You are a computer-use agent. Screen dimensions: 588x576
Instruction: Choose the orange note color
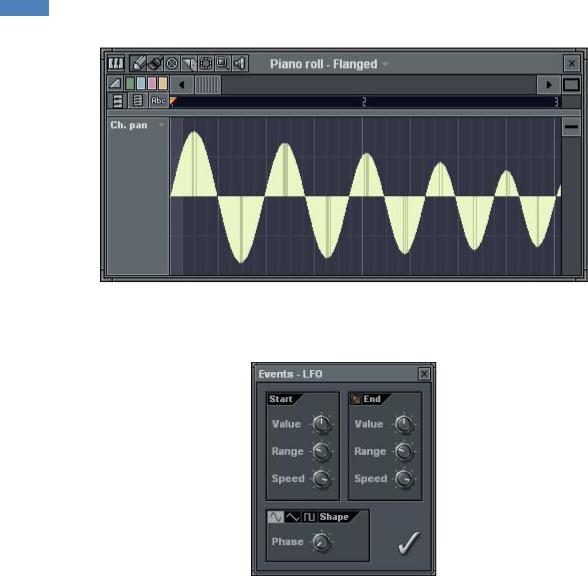coord(162,83)
